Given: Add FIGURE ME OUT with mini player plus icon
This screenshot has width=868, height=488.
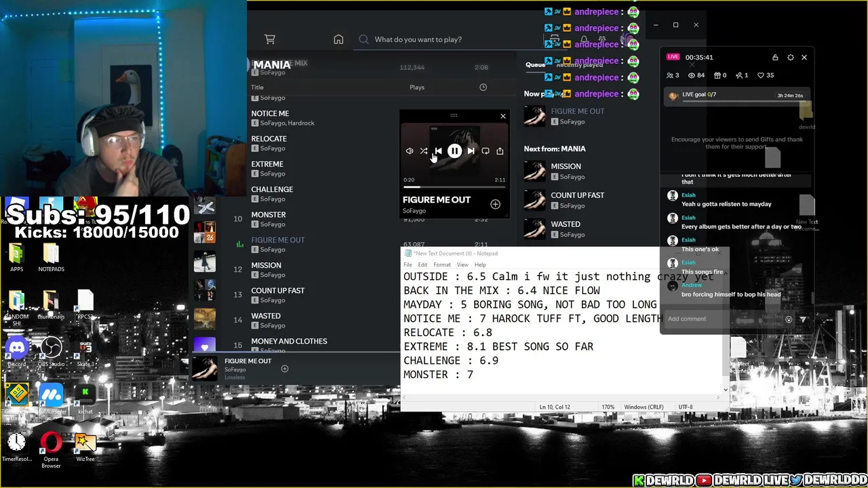Looking at the screenshot, I should pos(495,204).
